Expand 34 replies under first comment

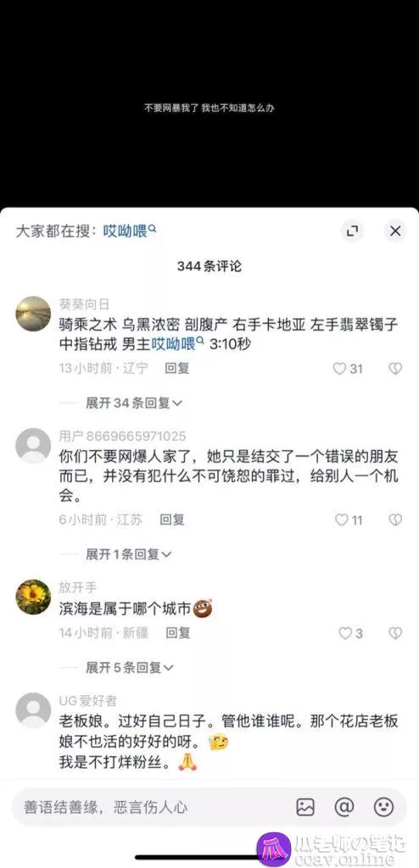point(133,403)
